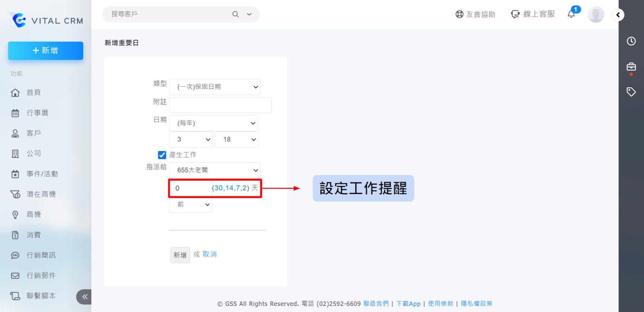The width and height of the screenshot is (644, 312).
Task: Open the briefcase icon in right panel
Action: [631, 67]
